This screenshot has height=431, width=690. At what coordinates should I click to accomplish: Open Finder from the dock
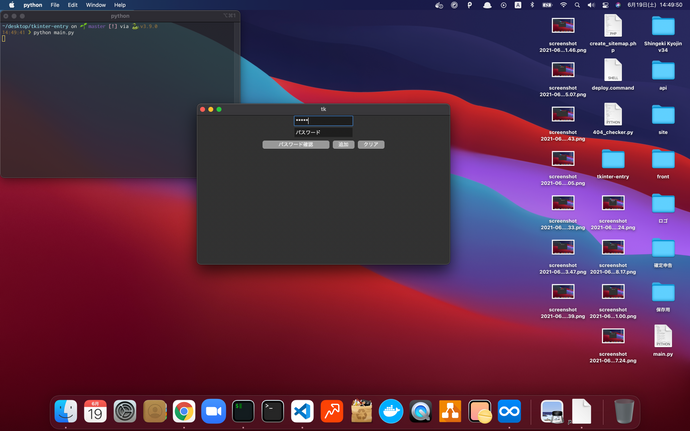[x=66, y=411]
